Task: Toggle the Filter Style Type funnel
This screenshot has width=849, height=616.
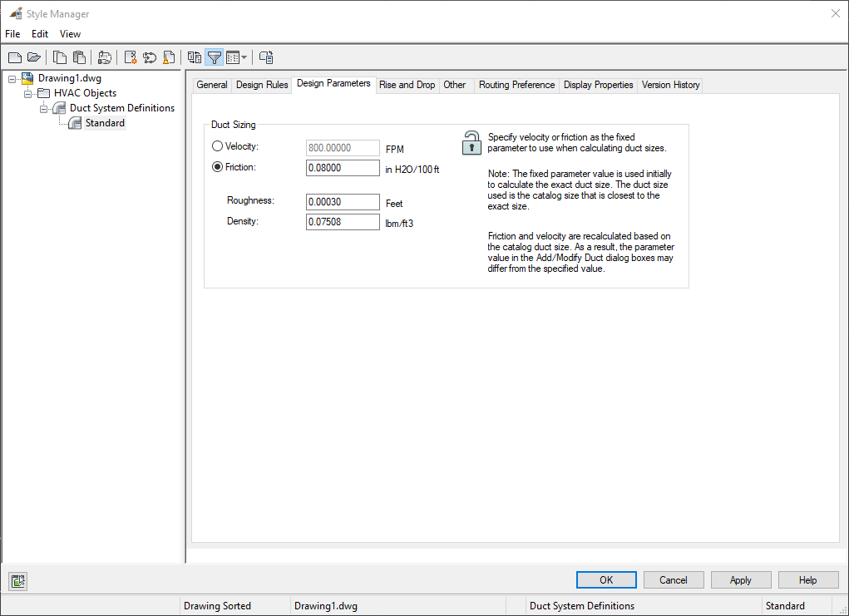Action: click(215, 57)
